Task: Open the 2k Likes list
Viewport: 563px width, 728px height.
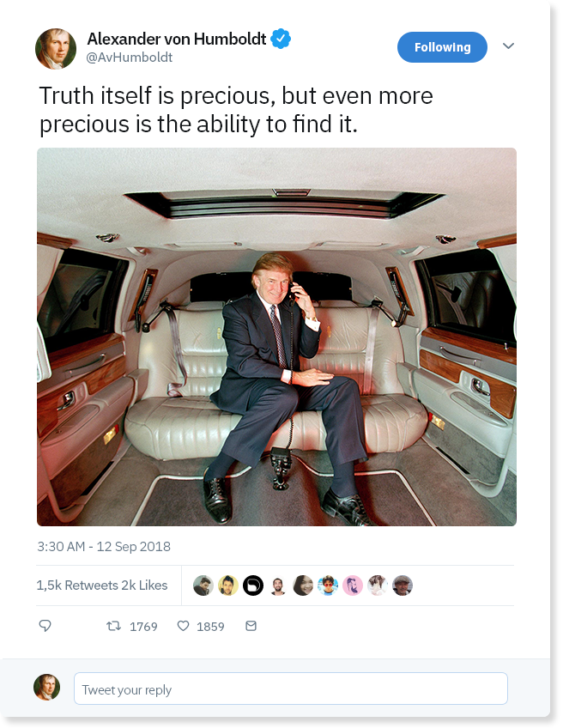Action: click(145, 585)
